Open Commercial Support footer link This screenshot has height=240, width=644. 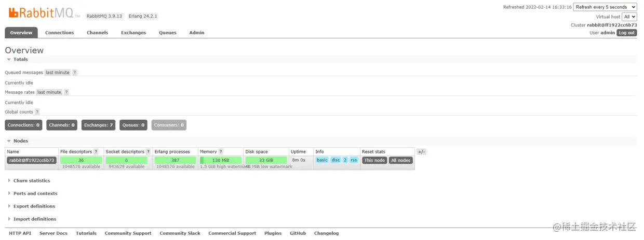point(232,234)
